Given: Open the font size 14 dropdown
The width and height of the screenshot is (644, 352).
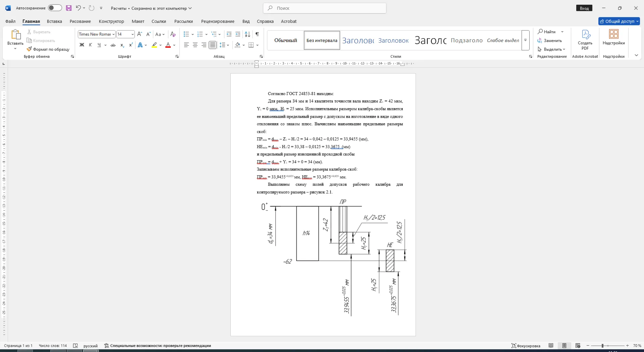Looking at the screenshot, I should coord(132,34).
